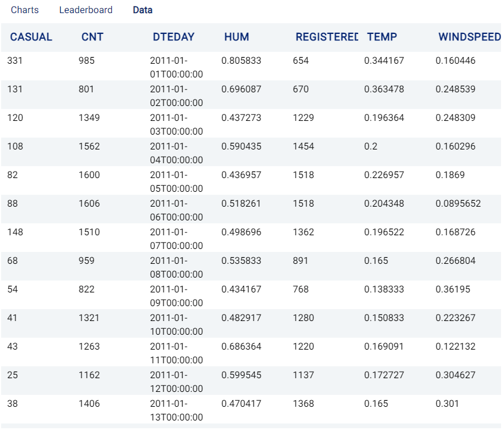Open the Leaderboard tab
The width and height of the screenshot is (504, 433).
[x=86, y=10]
